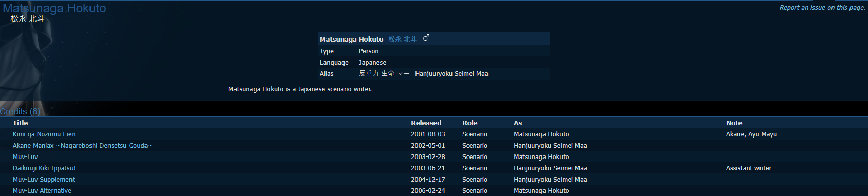Click the Assistant writer note cell
Viewport: 868px width, 196px height.
point(749,168)
